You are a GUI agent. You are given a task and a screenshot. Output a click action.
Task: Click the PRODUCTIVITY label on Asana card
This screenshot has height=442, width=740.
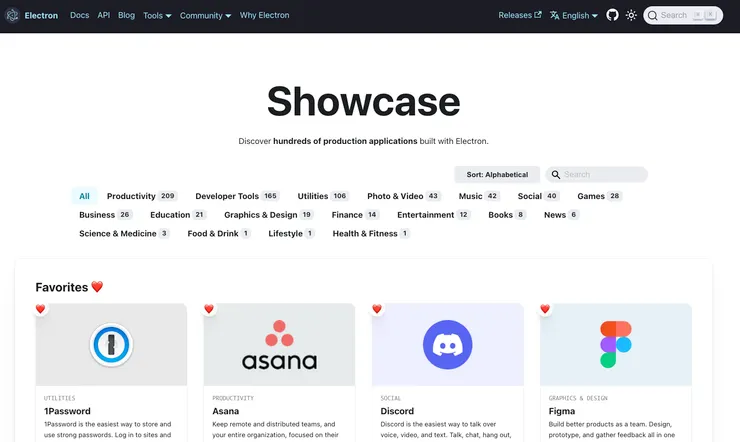[x=233, y=398]
